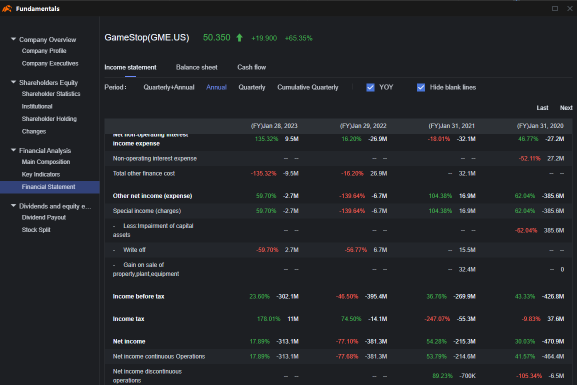Collapse the Financial Analysis section
577x385 pixels.
pyautogui.click(x=14, y=150)
